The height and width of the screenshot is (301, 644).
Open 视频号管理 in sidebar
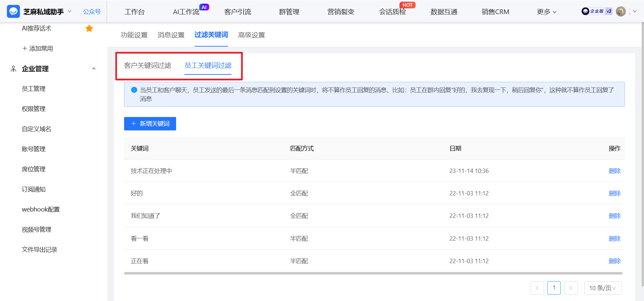[37, 230]
